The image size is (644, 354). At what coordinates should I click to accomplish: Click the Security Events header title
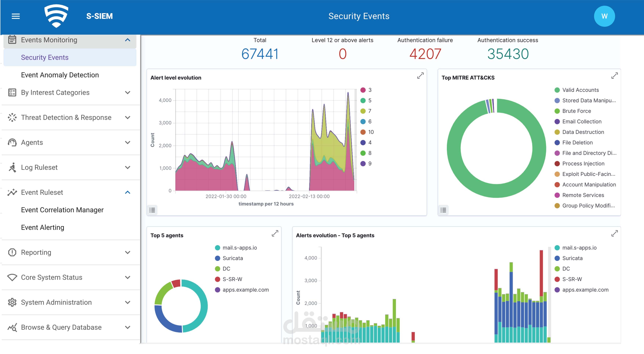[x=359, y=16]
